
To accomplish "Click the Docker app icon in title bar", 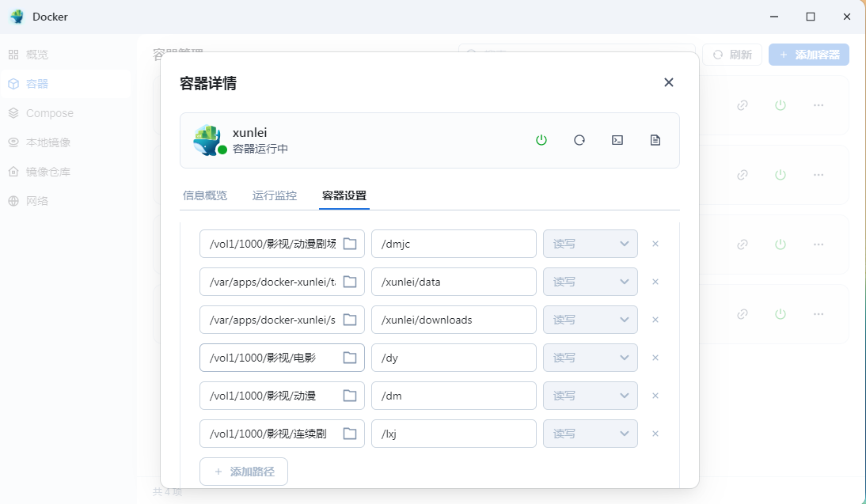I will tap(17, 17).
